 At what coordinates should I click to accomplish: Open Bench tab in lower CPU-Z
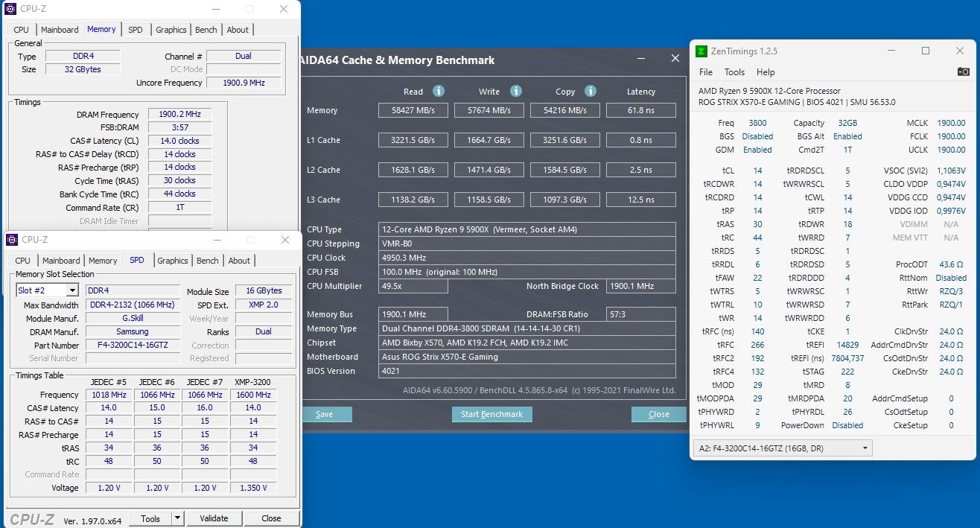click(208, 261)
